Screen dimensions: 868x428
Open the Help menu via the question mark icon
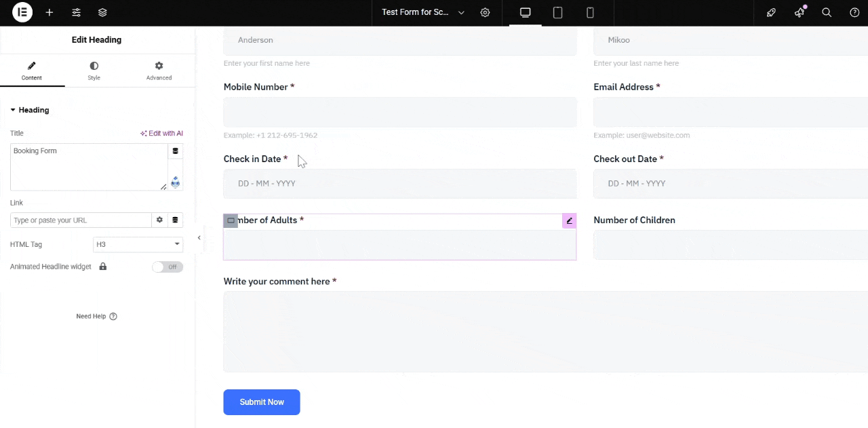tap(854, 12)
